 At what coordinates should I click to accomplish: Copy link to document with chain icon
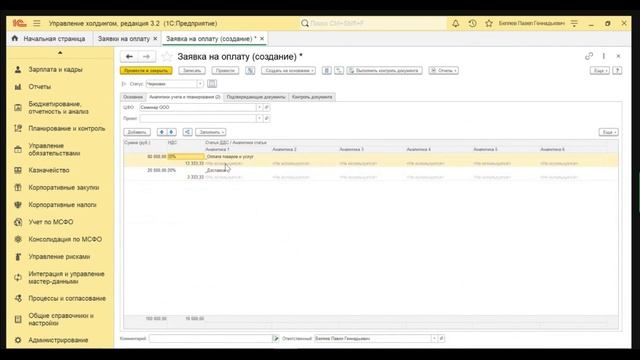[589, 56]
